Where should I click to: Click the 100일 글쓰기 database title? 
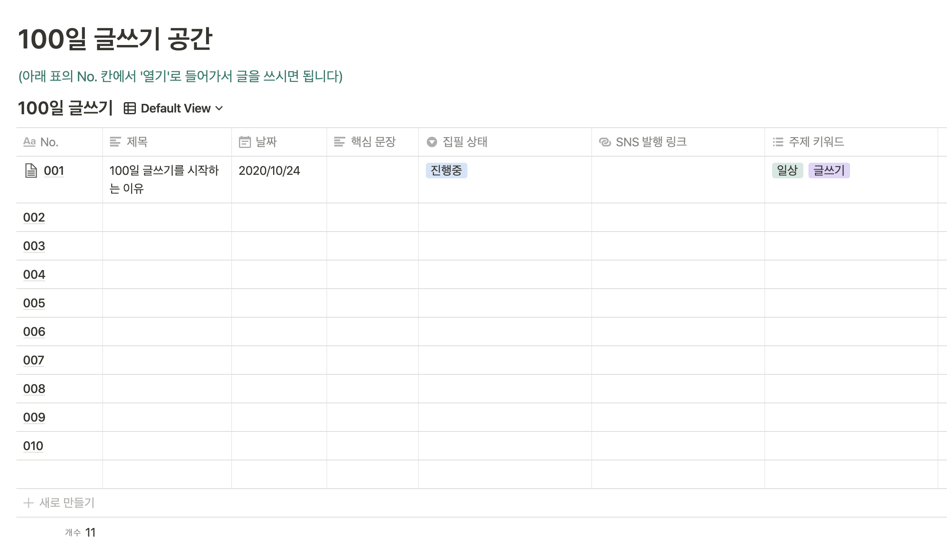pos(65,108)
